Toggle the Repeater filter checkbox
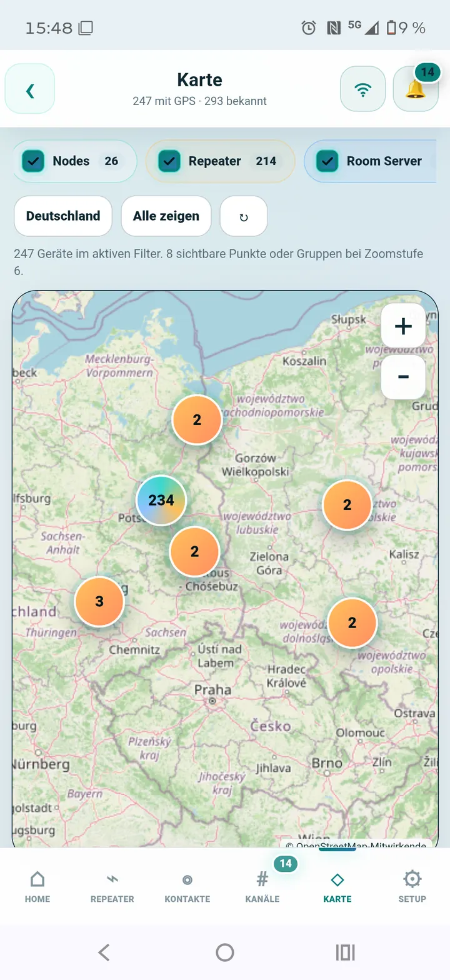The height and width of the screenshot is (980, 450). pyautogui.click(x=169, y=161)
